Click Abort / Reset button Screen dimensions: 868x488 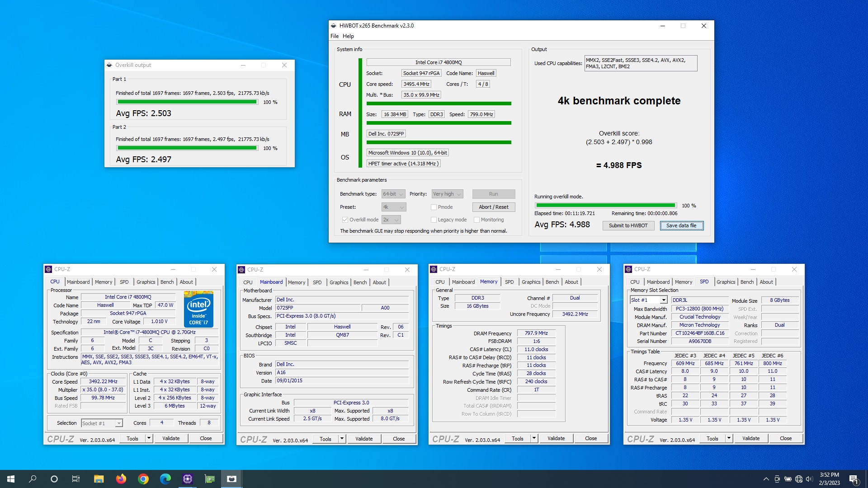494,207
